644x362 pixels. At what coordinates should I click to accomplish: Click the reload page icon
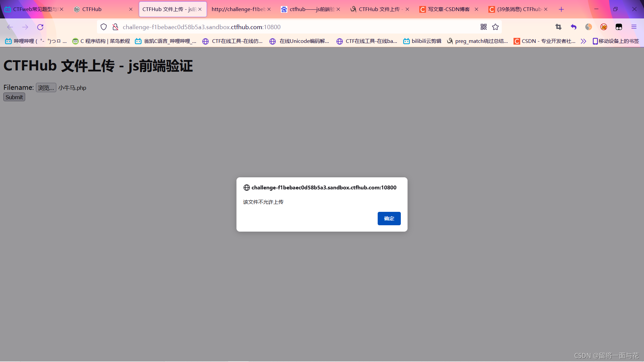click(x=40, y=27)
